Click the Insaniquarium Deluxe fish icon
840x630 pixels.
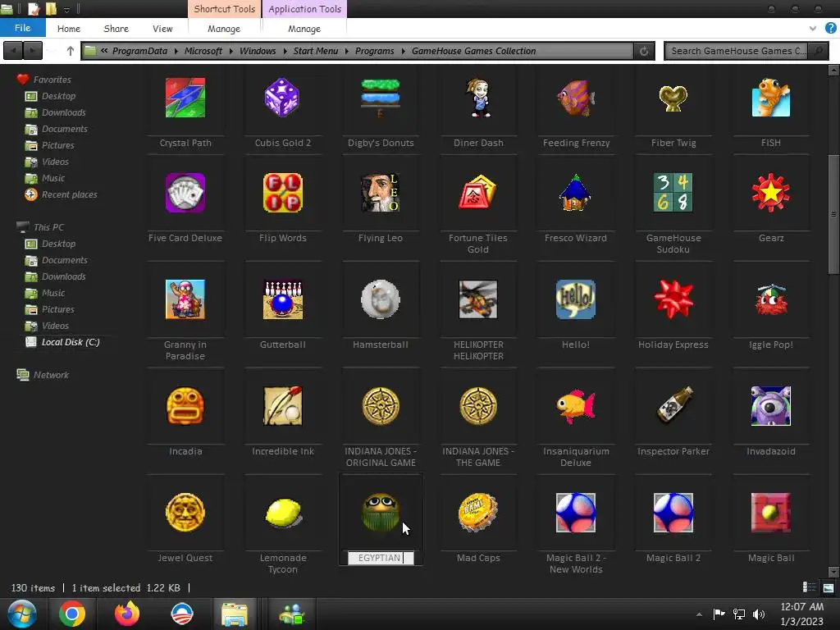tap(576, 406)
